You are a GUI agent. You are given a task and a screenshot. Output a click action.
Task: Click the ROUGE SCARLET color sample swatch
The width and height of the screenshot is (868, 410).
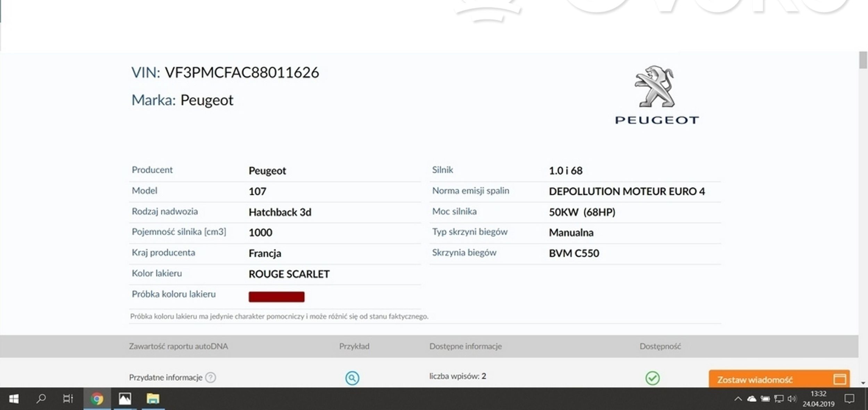point(276,297)
